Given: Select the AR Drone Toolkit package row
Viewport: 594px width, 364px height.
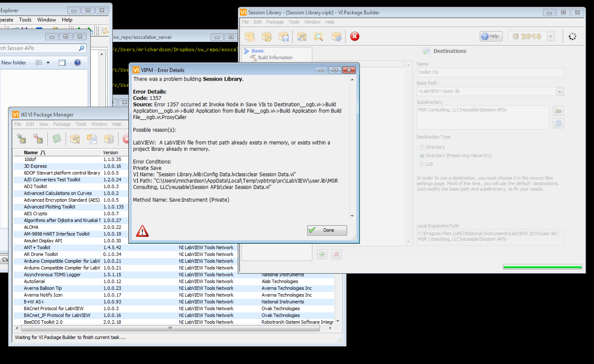Looking at the screenshot, I should (174, 254).
